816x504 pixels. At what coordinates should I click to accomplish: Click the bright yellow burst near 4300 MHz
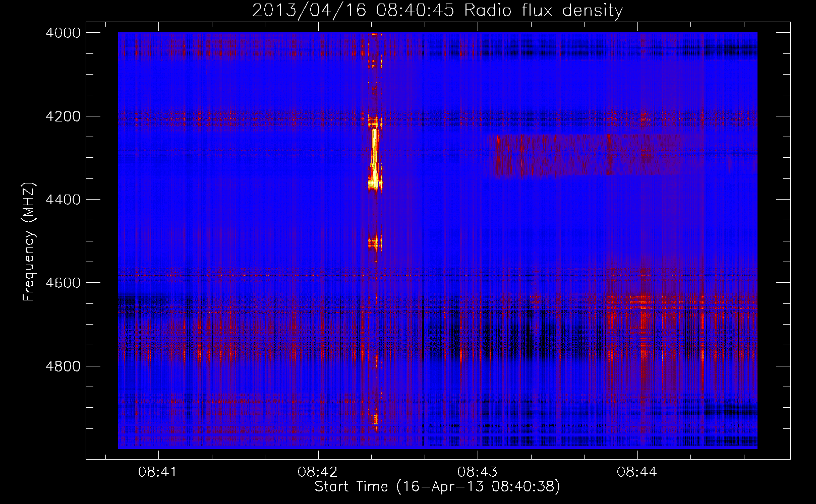(375, 159)
